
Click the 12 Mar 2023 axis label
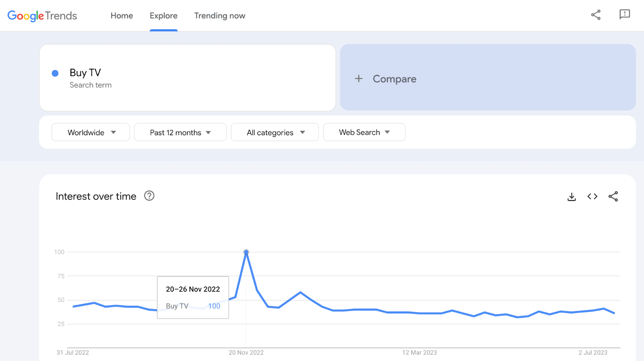pos(419,353)
